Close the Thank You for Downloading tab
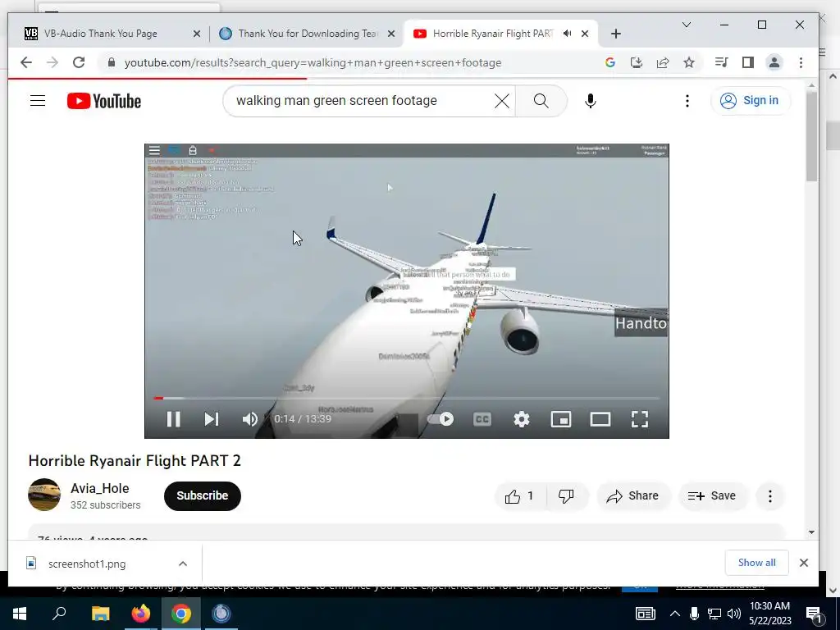840x630 pixels. pyautogui.click(x=391, y=33)
